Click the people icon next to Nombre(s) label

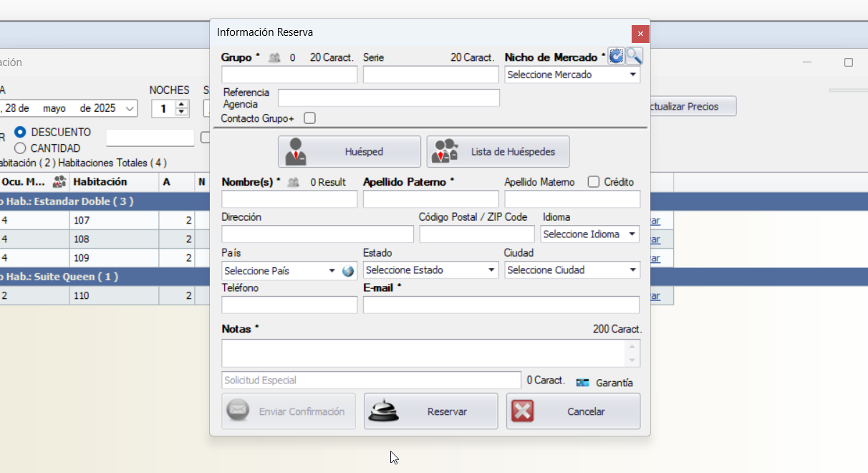click(x=292, y=183)
